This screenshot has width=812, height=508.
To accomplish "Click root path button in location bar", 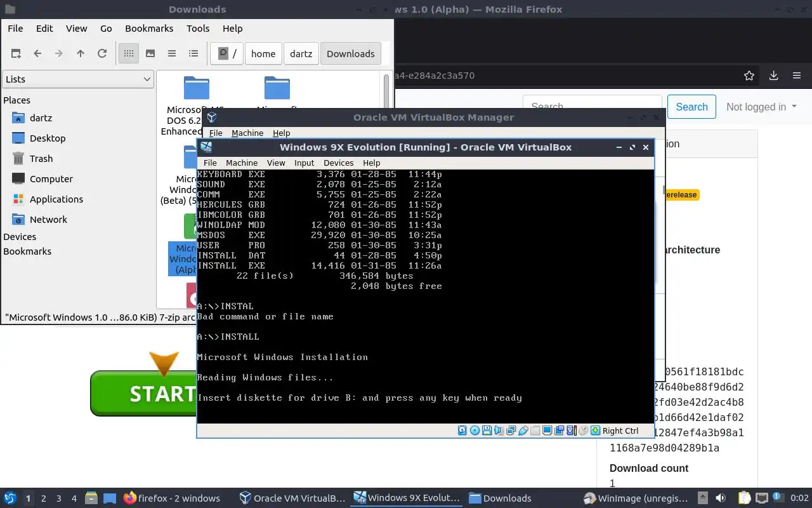I will coord(227,53).
